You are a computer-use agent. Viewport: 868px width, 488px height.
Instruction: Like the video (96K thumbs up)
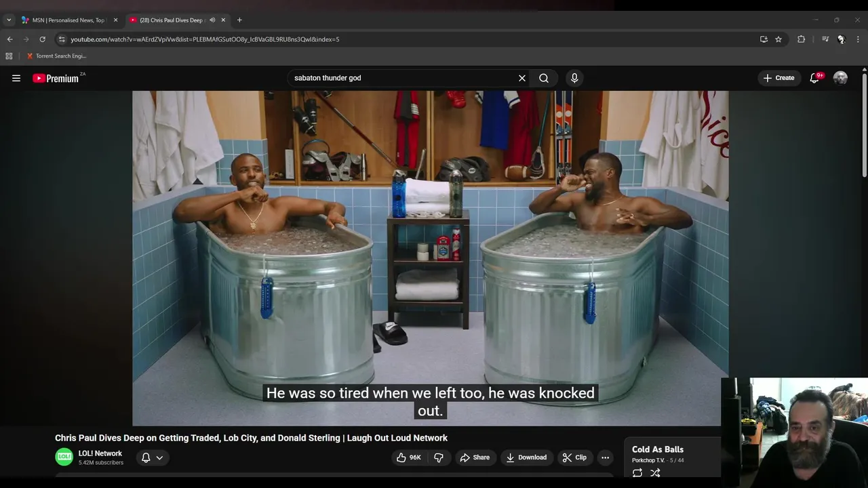click(x=409, y=457)
